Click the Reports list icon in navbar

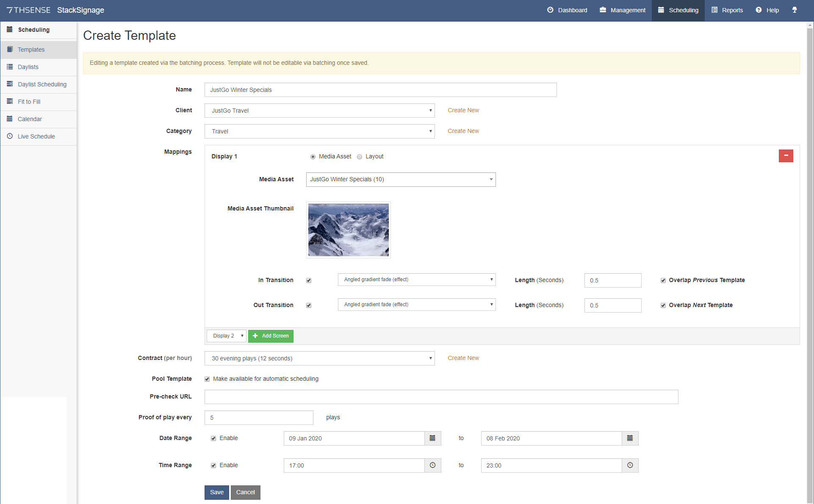(714, 10)
